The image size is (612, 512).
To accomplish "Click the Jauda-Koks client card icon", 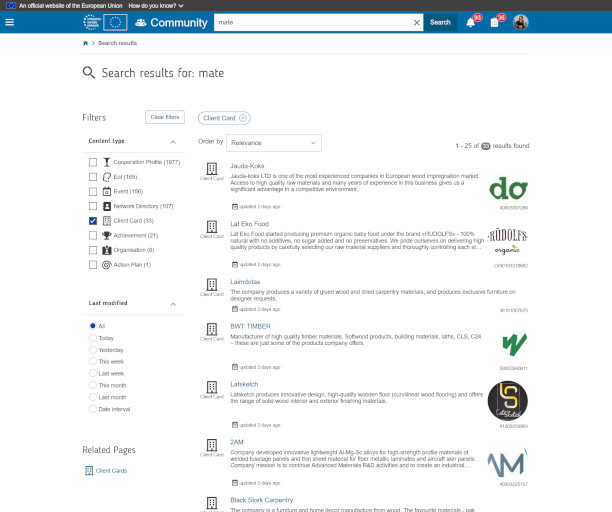I will [212, 169].
